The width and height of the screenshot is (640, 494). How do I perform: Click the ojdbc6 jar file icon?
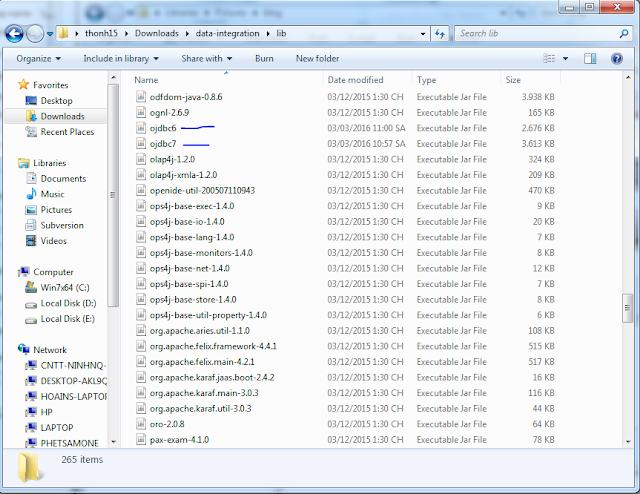141,128
